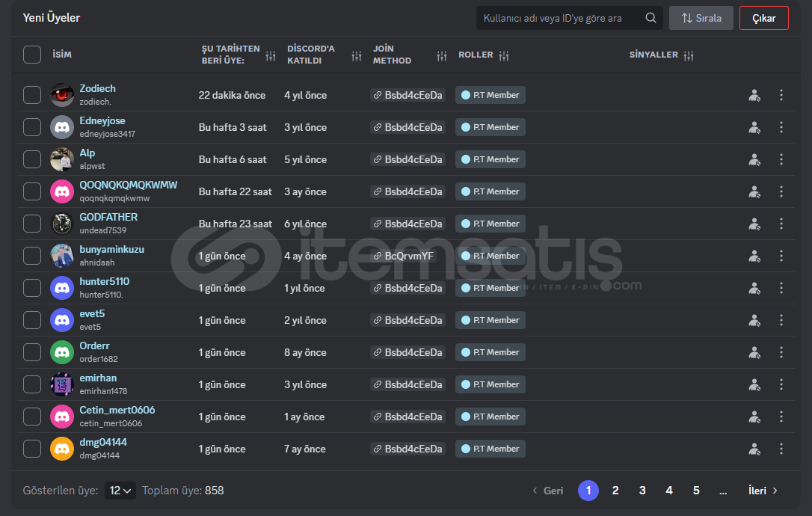Click the search magnifier icon
This screenshot has width=812, height=516.
coord(650,18)
